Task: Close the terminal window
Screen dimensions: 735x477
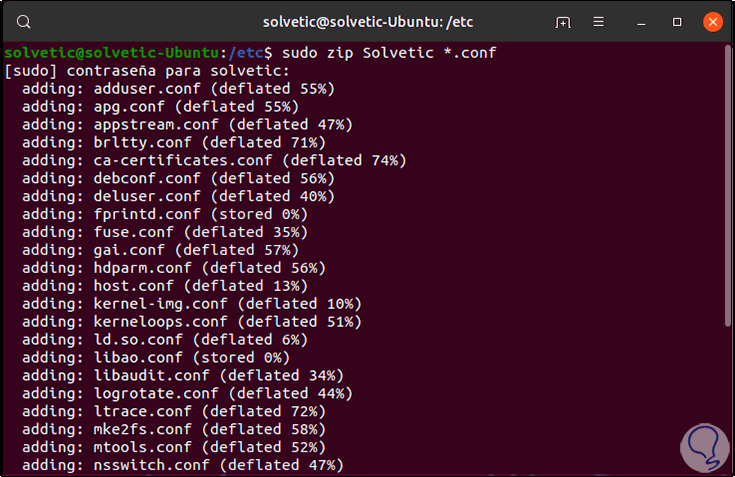Action: 712,22
